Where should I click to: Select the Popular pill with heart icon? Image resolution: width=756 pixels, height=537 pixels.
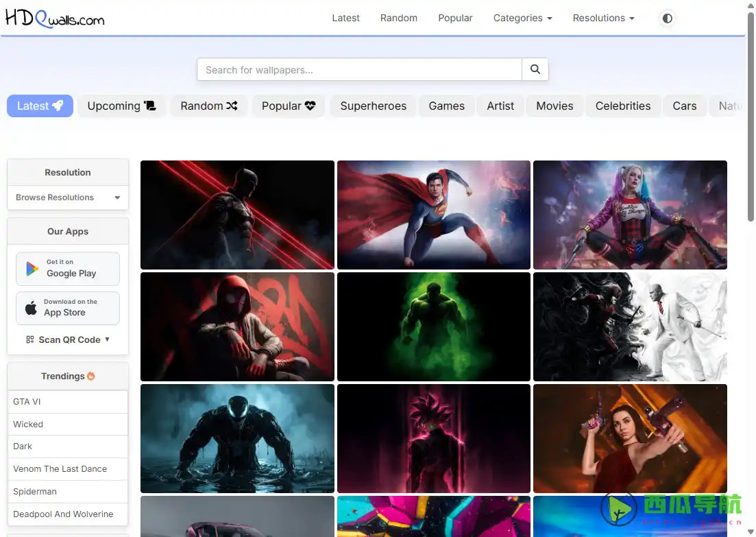(289, 106)
